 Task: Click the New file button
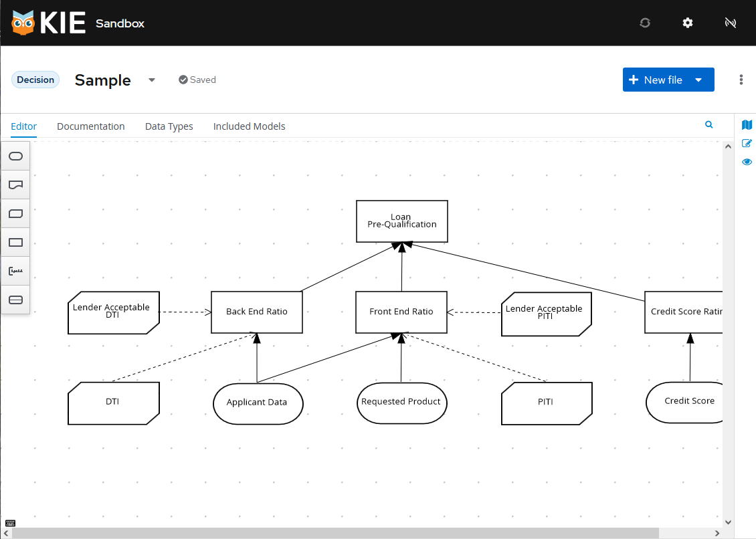(656, 80)
